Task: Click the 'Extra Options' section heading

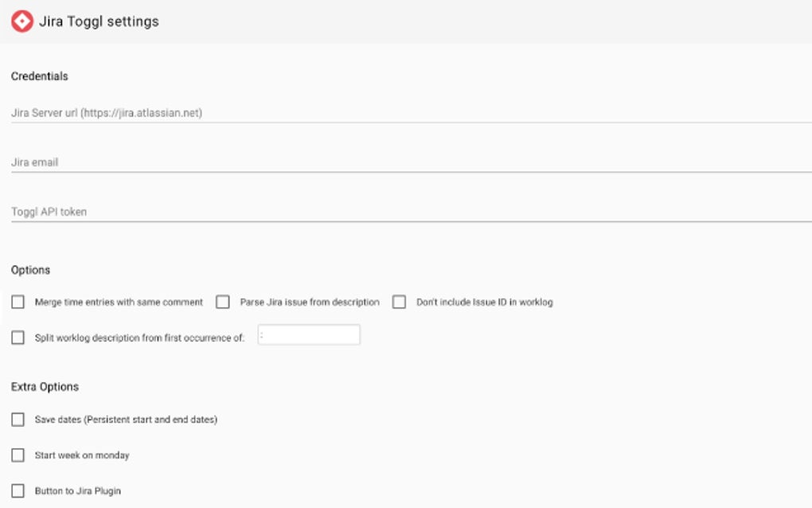Action: click(x=45, y=387)
